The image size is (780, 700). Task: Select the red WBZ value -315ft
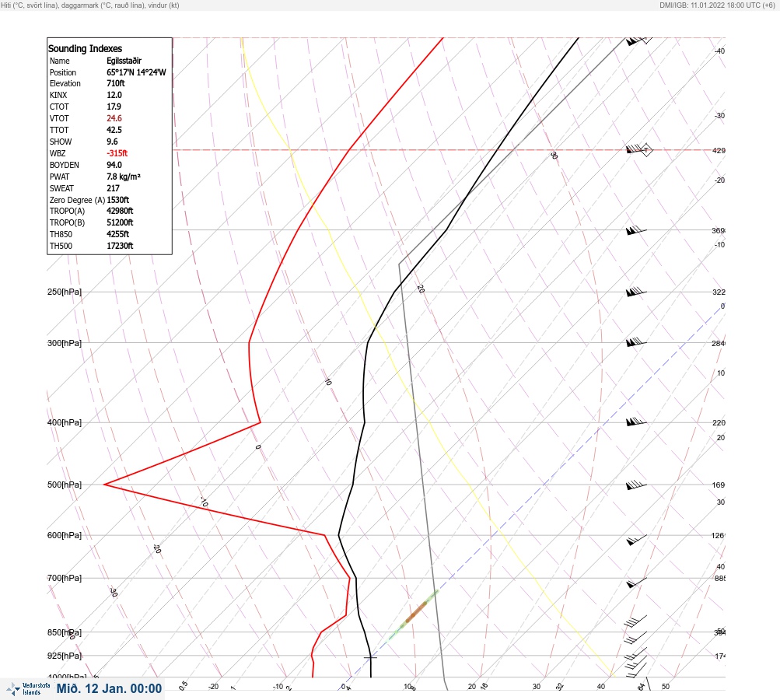click(117, 153)
